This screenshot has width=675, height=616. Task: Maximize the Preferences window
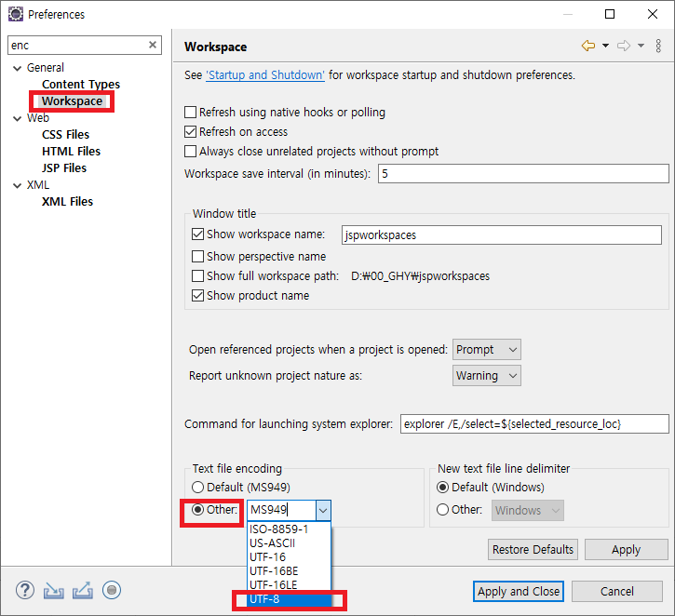610,14
